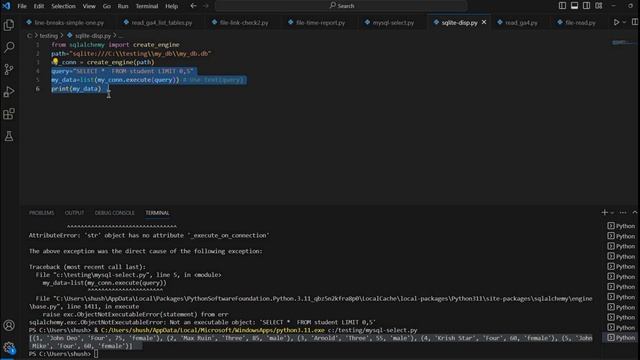Click the C: drive breadcrumb
The height and width of the screenshot is (360, 640).
click(29, 36)
